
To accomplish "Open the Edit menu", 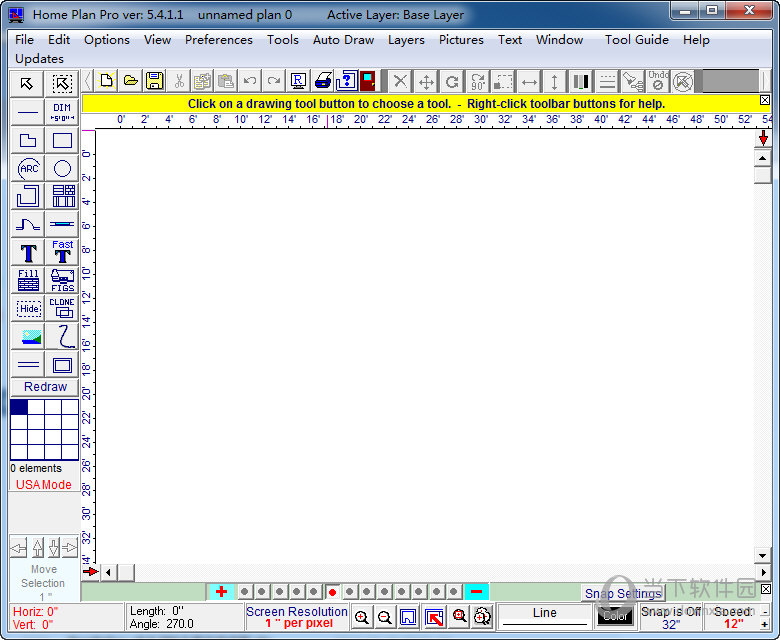I will click(59, 40).
